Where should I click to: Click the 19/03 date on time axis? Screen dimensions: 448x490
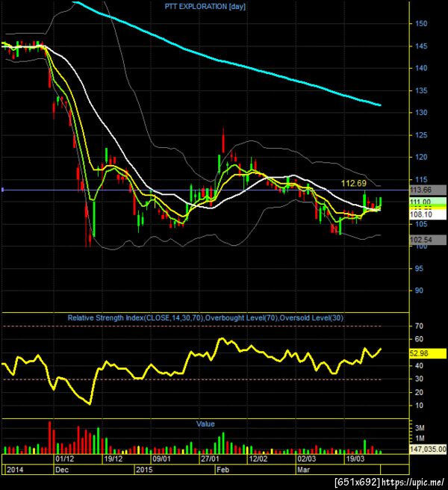[x=355, y=459]
